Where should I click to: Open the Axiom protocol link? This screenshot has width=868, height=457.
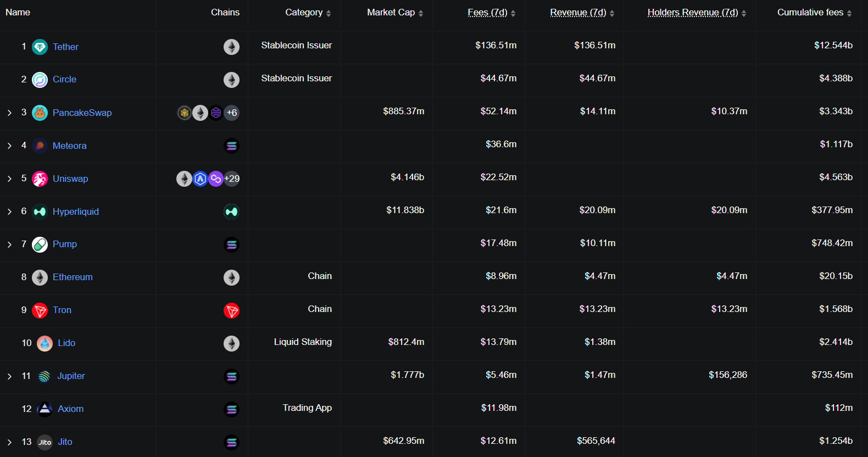click(x=70, y=409)
